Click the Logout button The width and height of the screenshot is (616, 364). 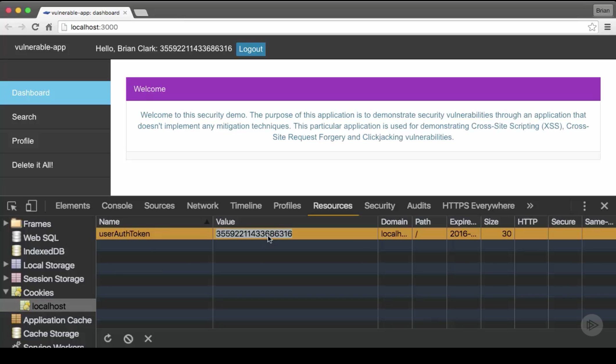click(251, 49)
